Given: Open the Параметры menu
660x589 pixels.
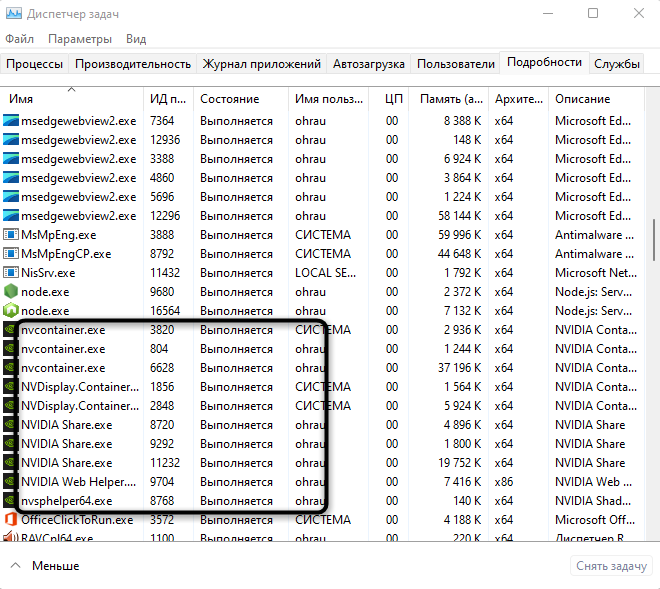Looking at the screenshot, I should point(80,39).
